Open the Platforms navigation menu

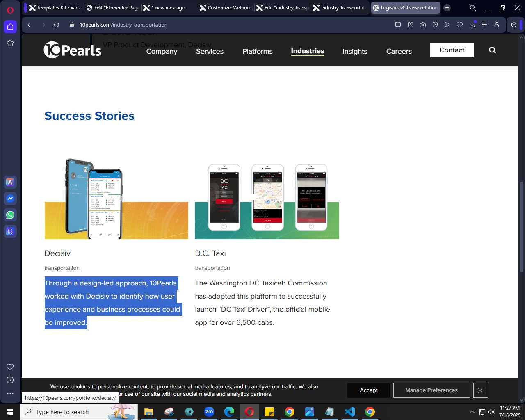(257, 51)
